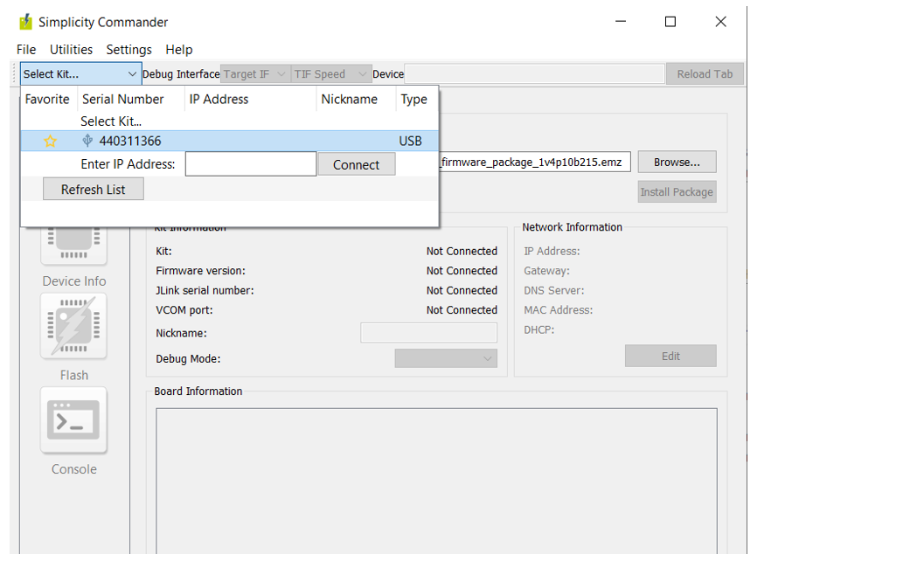Open the File menu
This screenshot has height=561, width=924.
(26, 50)
